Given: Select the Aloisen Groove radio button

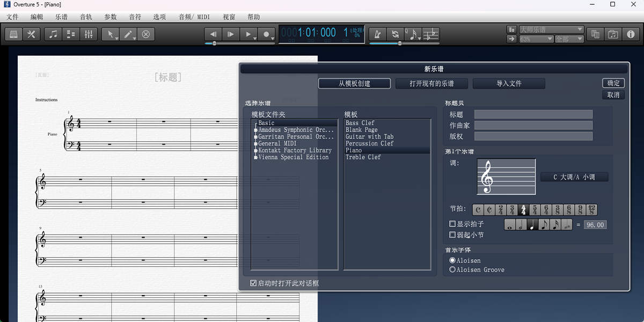Looking at the screenshot, I should coord(452,269).
